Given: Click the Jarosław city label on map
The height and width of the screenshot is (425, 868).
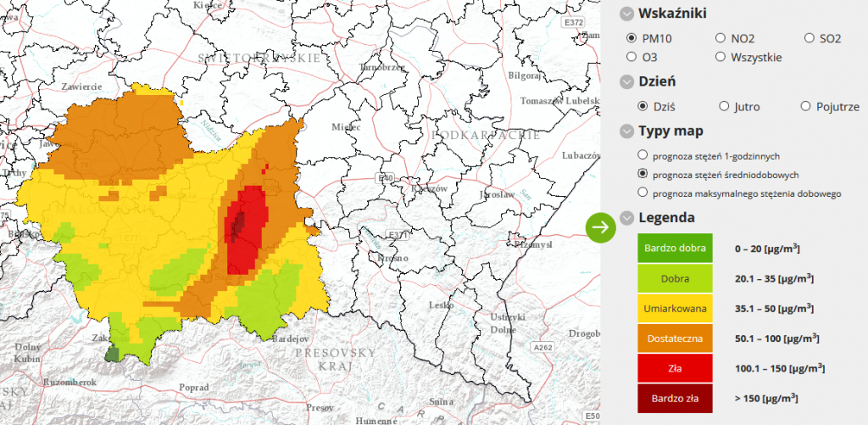Looking at the screenshot, I should coord(498,195).
